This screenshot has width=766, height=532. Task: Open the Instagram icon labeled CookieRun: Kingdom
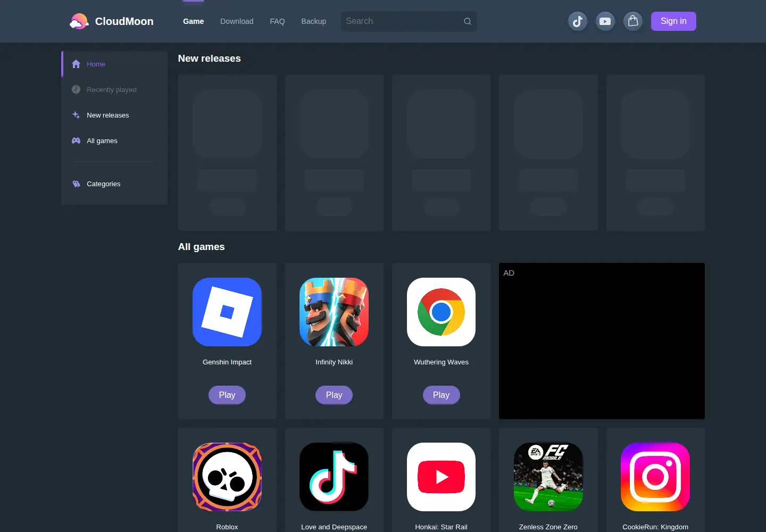655,477
